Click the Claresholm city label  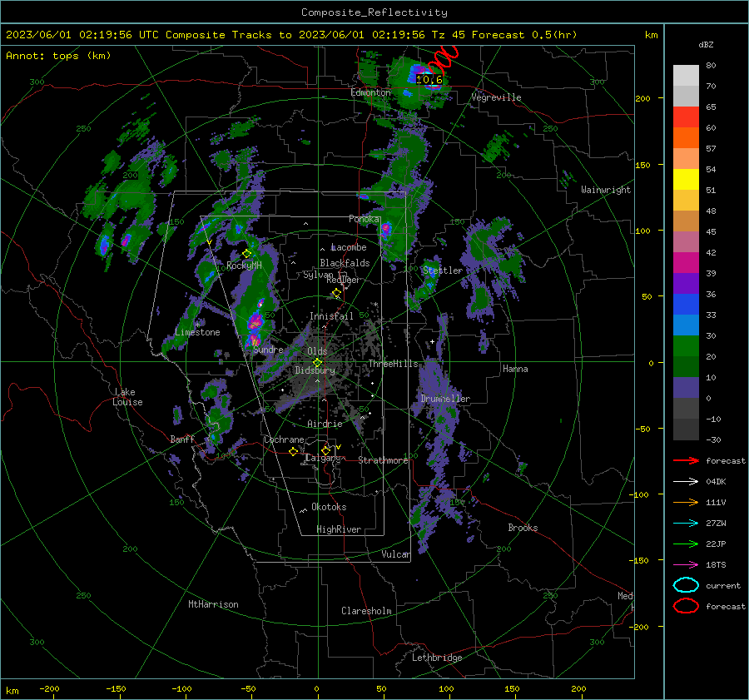tap(366, 611)
